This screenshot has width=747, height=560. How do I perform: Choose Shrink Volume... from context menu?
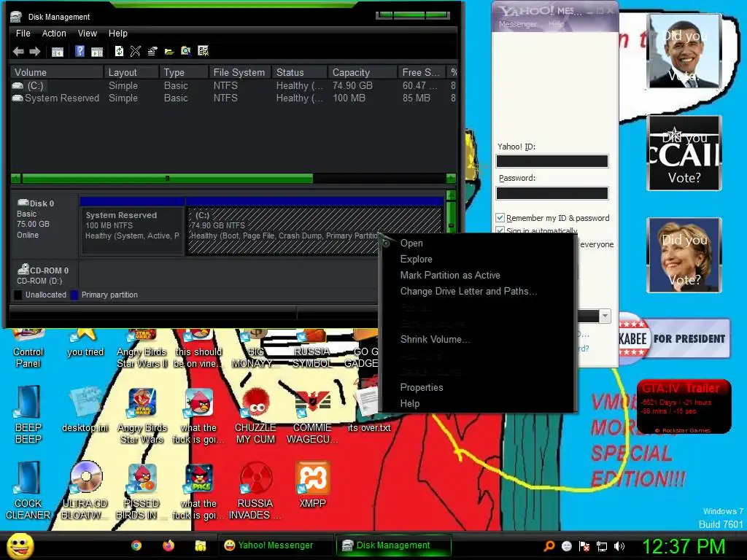(x=479, y=339)
